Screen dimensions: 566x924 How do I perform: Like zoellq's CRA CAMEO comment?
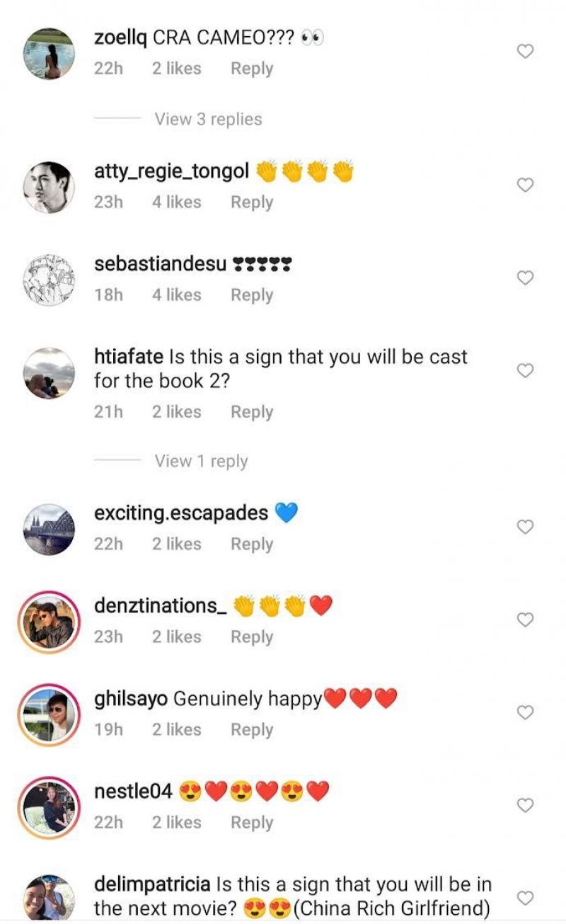(x=525, y=51)
